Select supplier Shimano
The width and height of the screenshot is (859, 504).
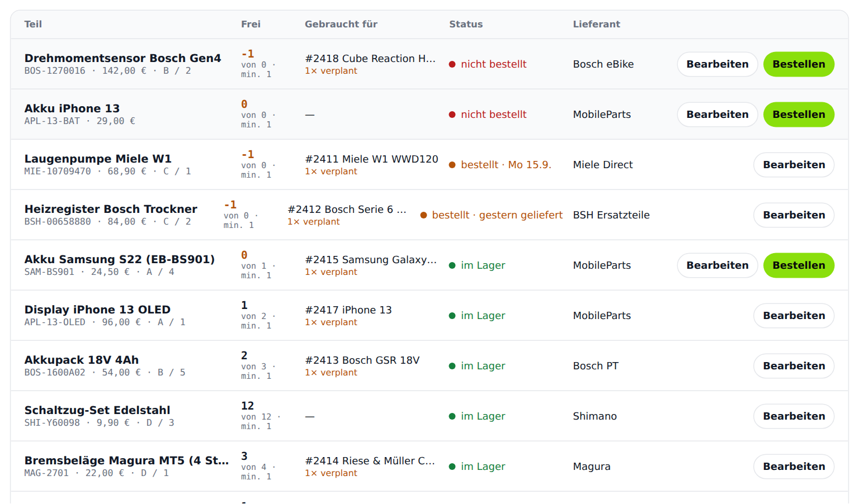tap(595, 416)
